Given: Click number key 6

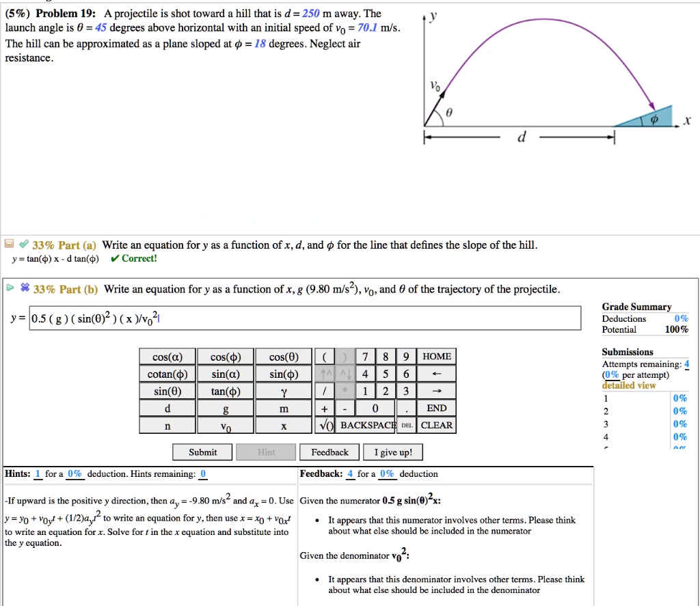Looking at the screenshot, I should (x=406, y=374).
